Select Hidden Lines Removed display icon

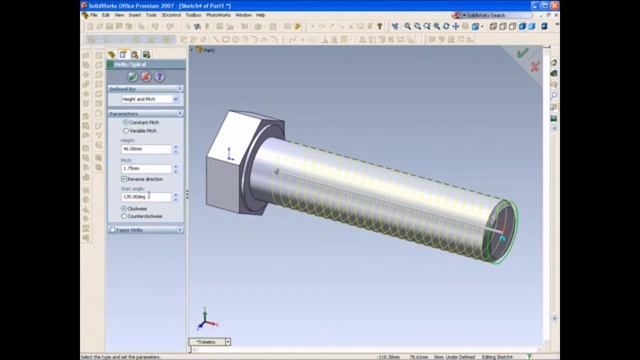pos(512,27)
